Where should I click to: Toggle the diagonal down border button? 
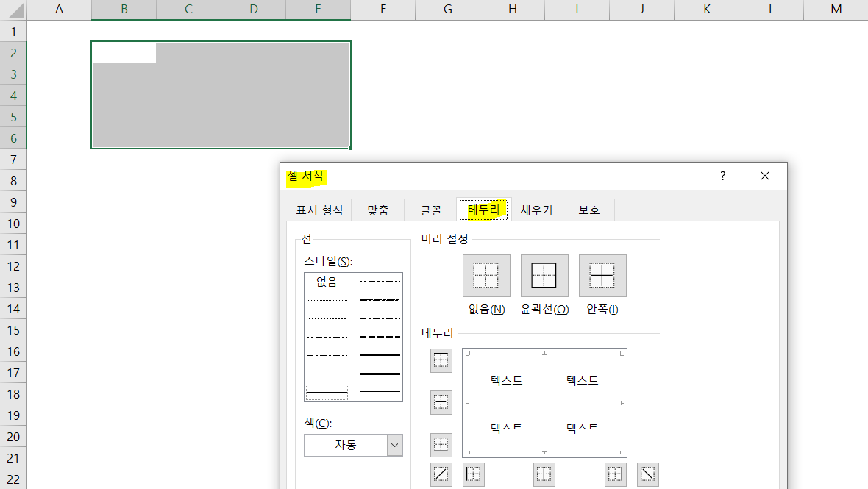[647, 474]
